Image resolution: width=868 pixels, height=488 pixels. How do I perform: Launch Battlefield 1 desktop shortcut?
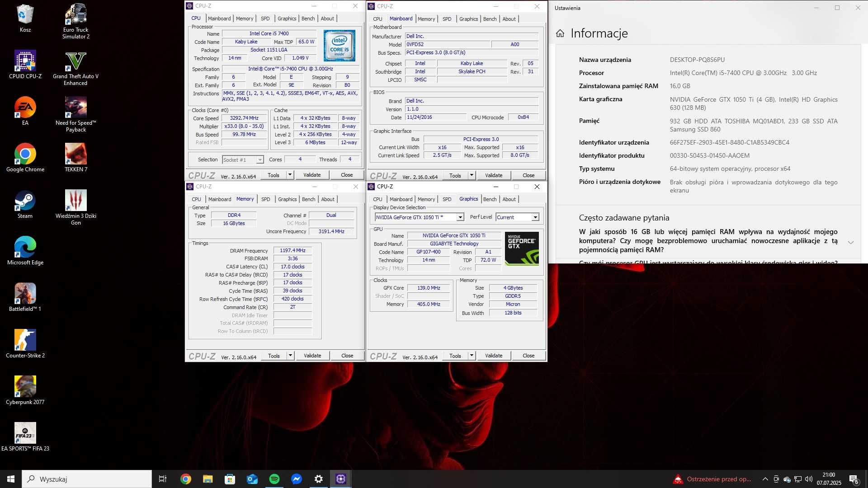coord(25,297)
